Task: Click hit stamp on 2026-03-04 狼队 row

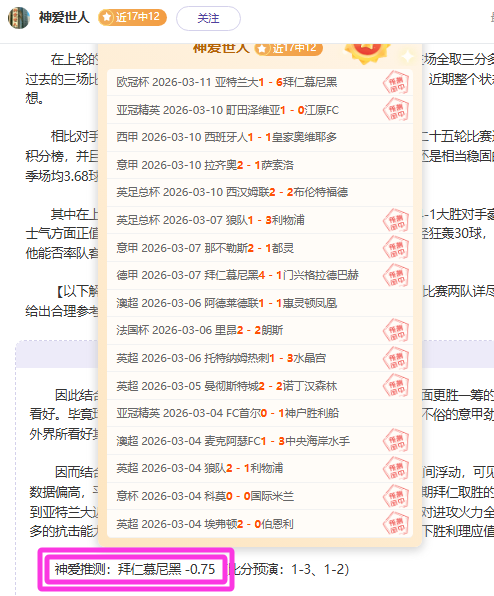Action: [396, 469]
